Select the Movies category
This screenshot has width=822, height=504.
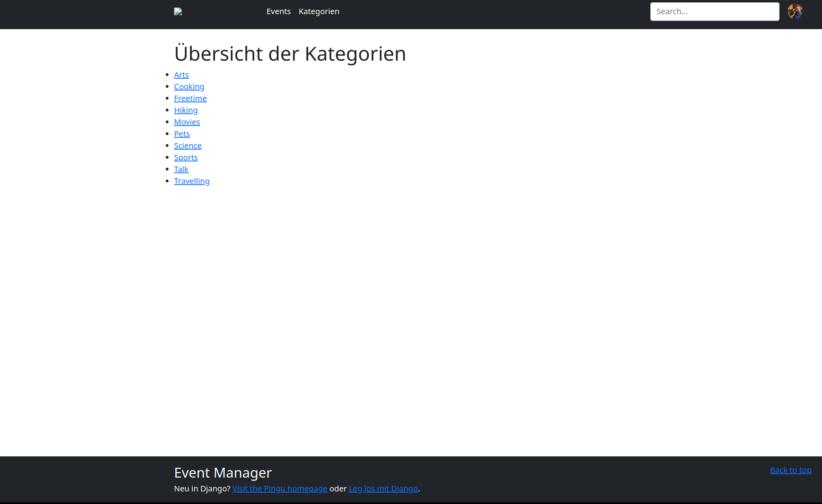[187, 122]
